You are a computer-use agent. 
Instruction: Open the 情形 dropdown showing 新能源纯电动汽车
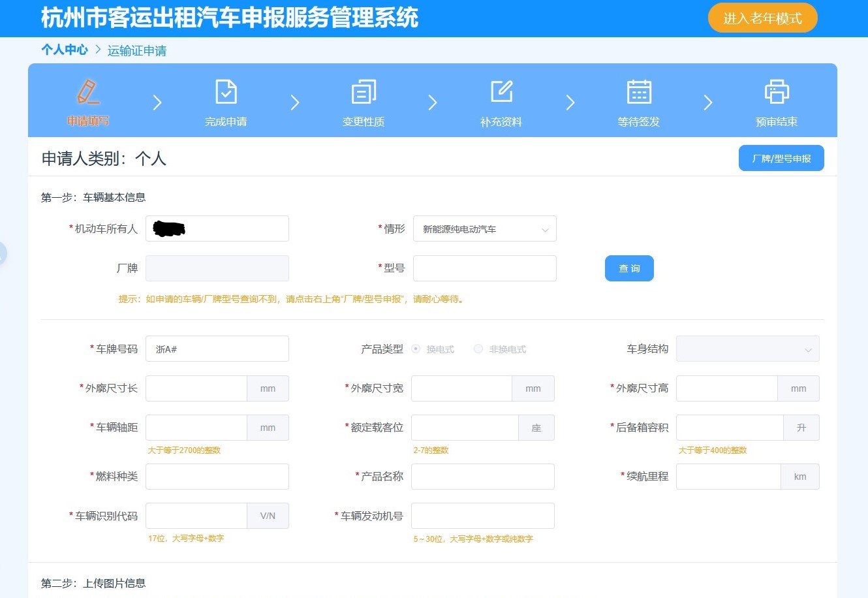pyautogui.click(x=484, y=229)
